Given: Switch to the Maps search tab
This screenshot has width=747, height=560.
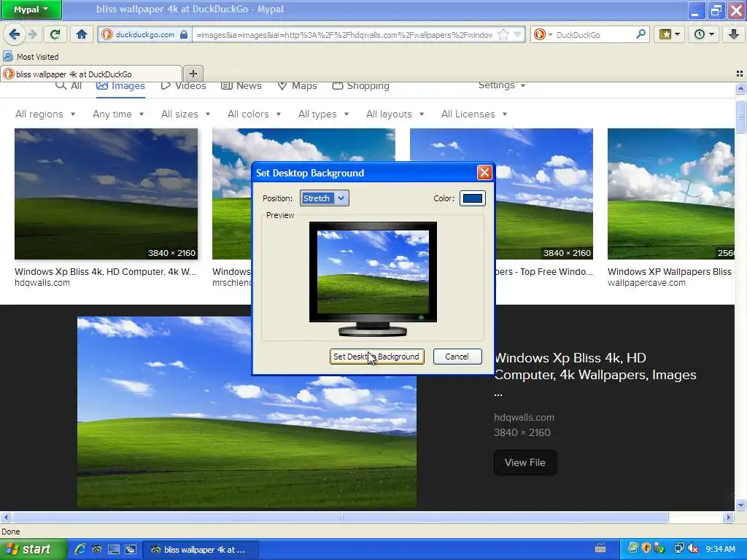Looking at the screenshot, I should coord(298,86).
